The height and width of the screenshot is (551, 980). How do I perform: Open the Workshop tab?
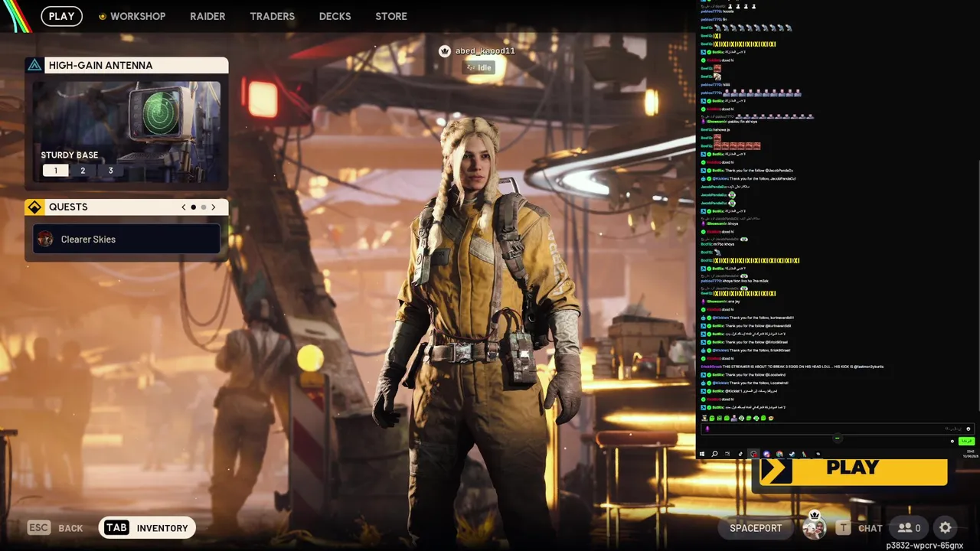pyautogui.click(x=138, y=16)
